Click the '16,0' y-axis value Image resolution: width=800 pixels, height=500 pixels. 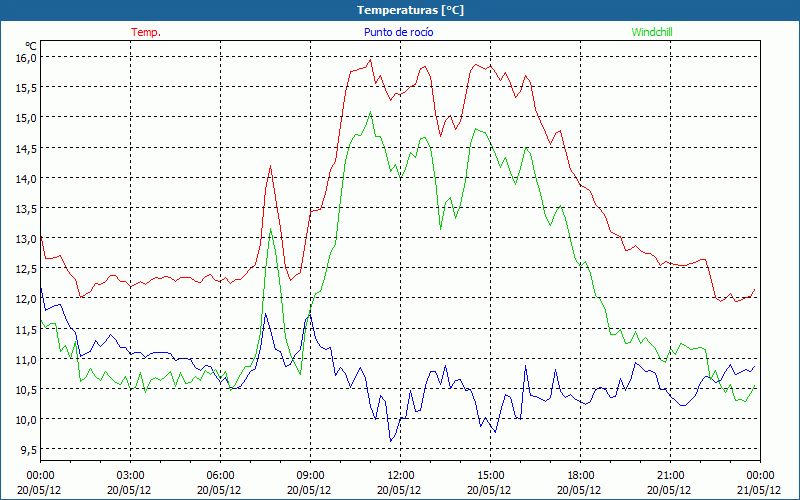click(x=26, y=58)
